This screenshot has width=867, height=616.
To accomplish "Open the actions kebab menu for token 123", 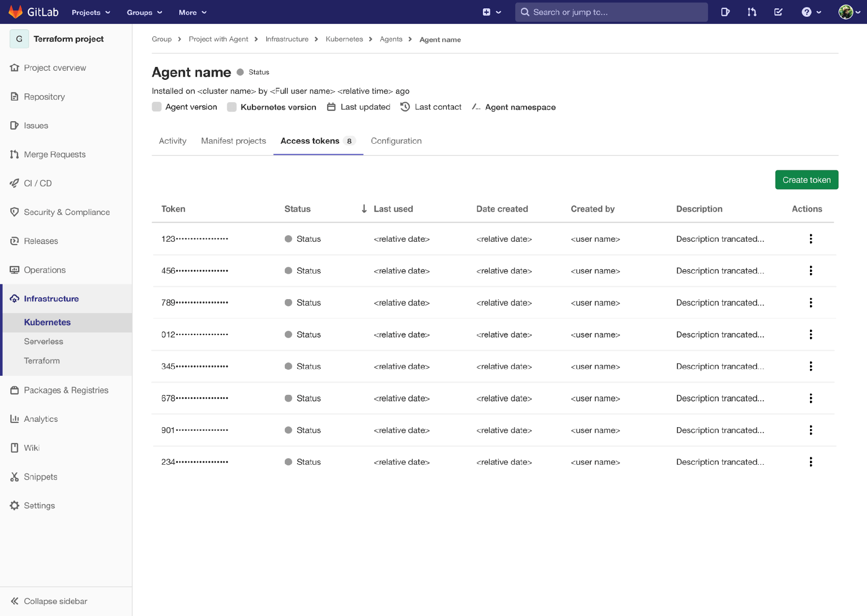I will [811, 238].
